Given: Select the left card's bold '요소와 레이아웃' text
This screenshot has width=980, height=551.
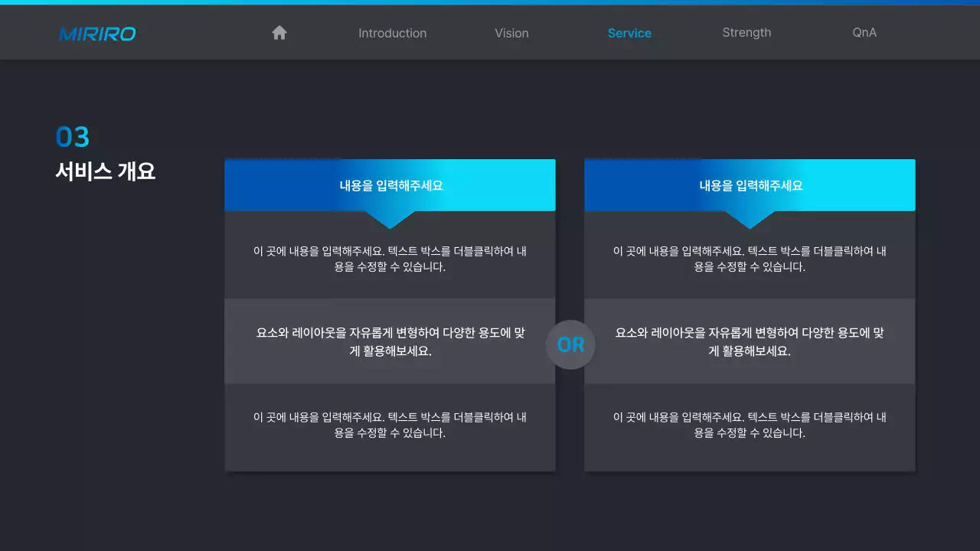Looking at the screenshot, I should click(x=390, y=341).
